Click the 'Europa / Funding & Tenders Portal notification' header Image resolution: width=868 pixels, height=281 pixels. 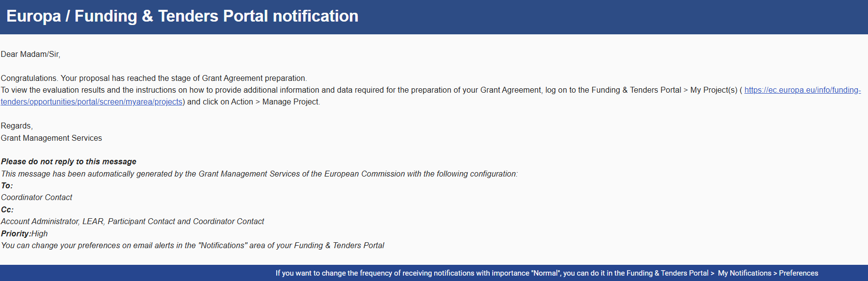point(182,16)
